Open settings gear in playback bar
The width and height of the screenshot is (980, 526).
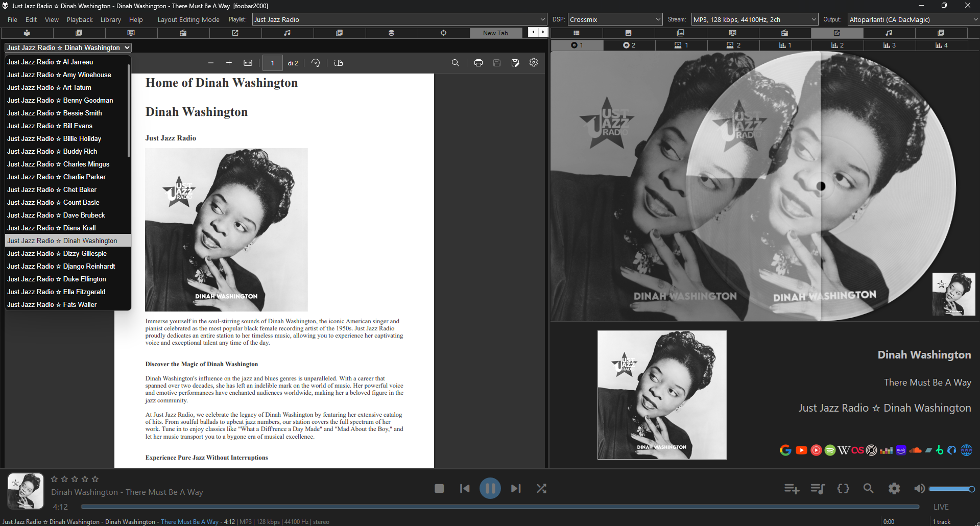pyautogui.click(x=894, y=488)
